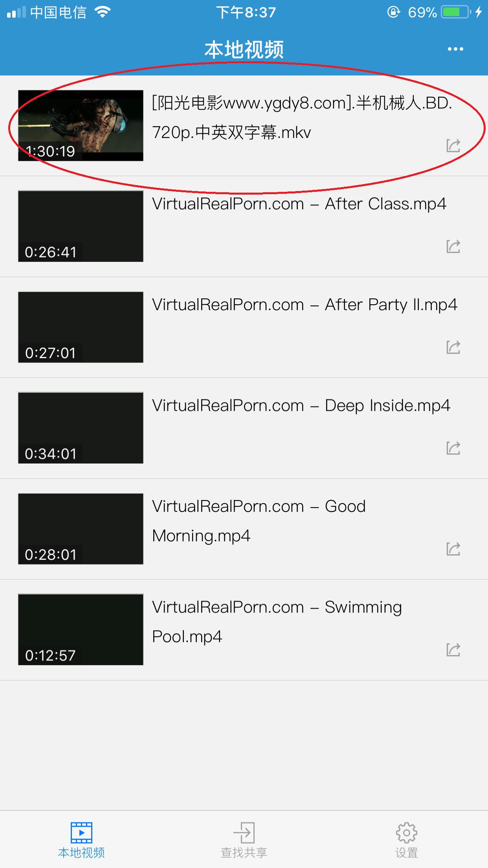Open thumbnail of 1:30:19 半机械人 movie
The image size is (488, 868).
(x=81, y=125)
